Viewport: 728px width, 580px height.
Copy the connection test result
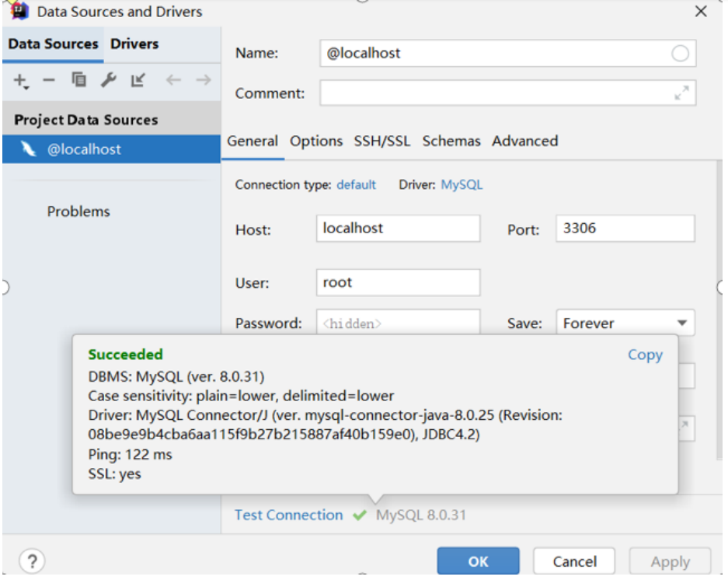pos(645,355)
